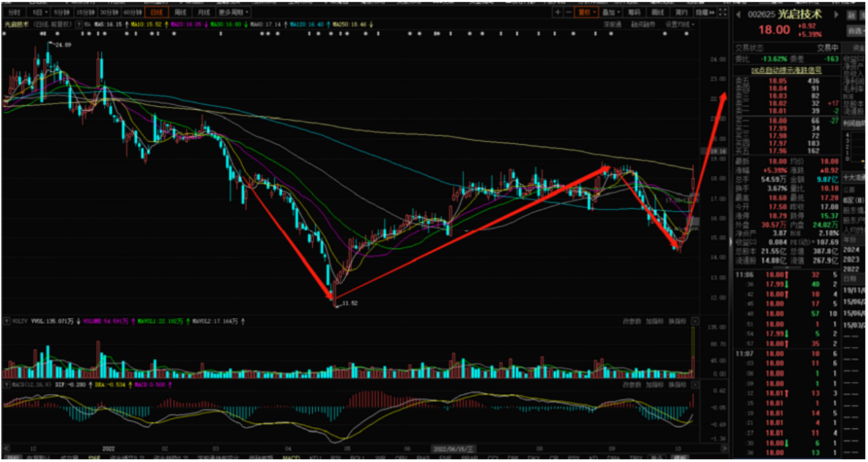The width and height of the screenshot is (868, 462).
Task: Choose the 30分钟 period button
Action: click(x=109, y=12)
